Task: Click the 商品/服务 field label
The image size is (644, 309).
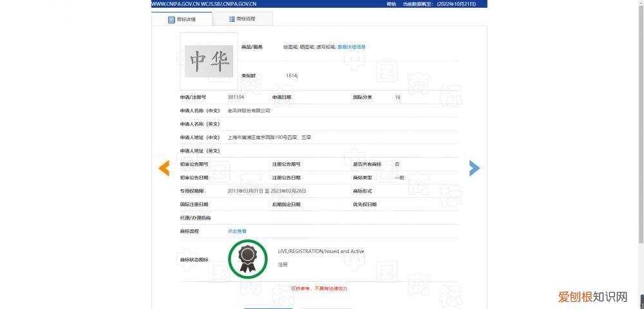Action: (252, 47)
